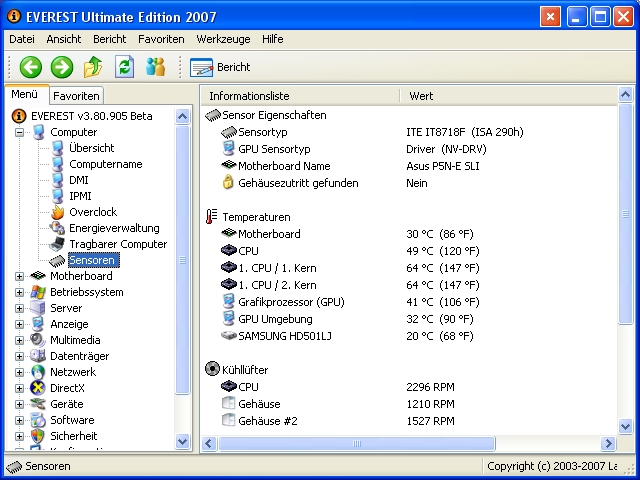
Task: Open the Hilfe menu
Action: click(x=273, y=39)
